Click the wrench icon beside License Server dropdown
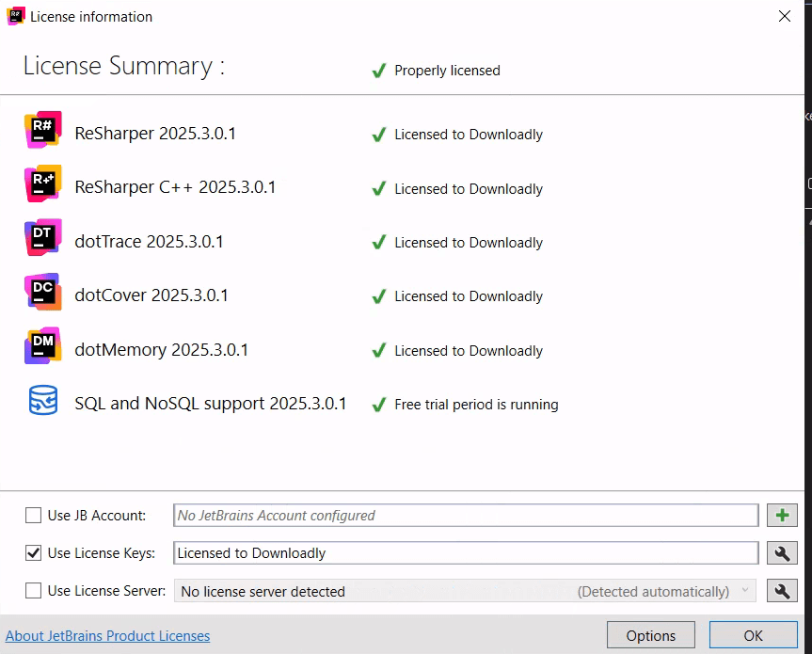812x654 pixels. tap(783, 591)
